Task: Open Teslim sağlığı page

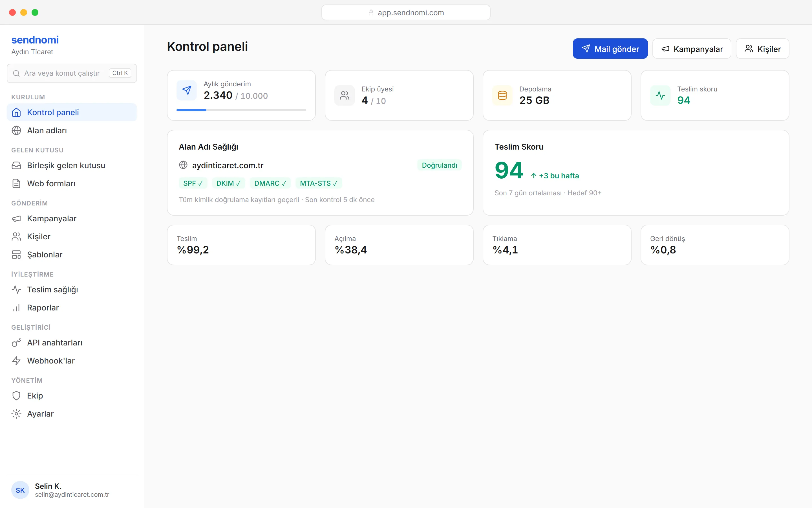Action: coord(72,290)
